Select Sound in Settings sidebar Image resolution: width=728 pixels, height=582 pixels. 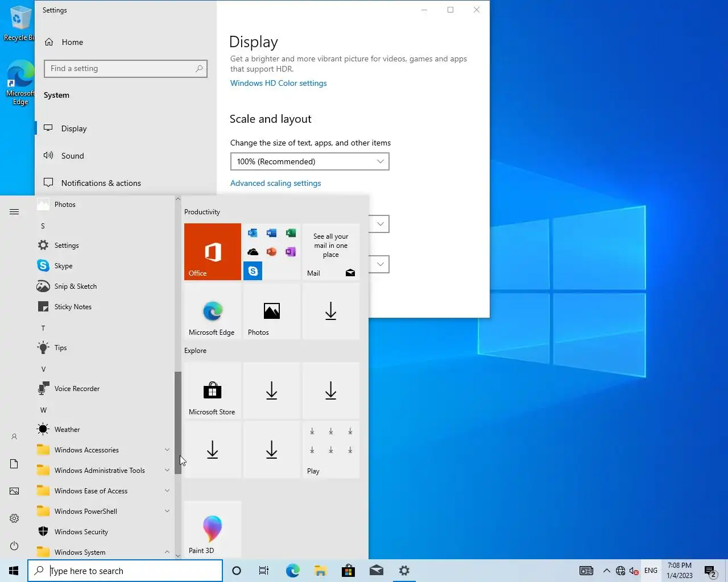(126, 156)
